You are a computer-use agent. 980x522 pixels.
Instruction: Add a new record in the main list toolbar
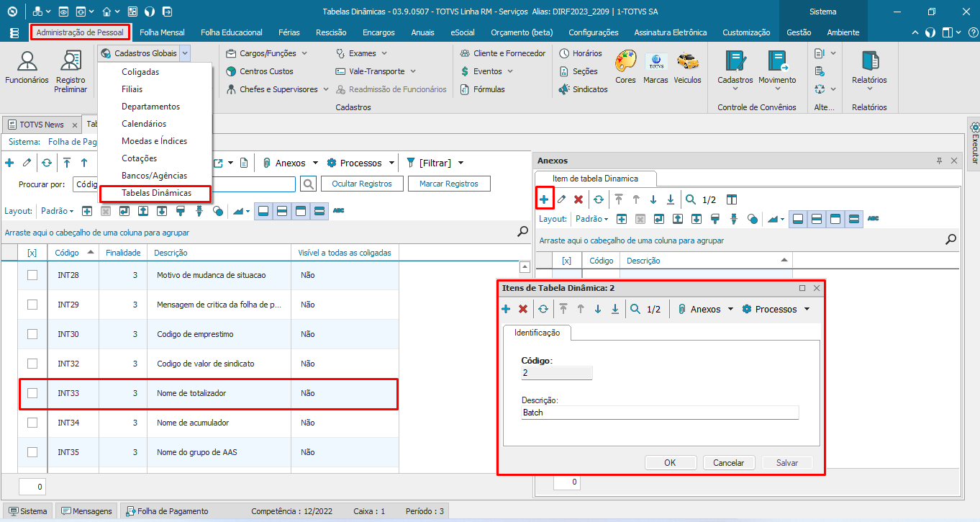click(x=9, y=163)
